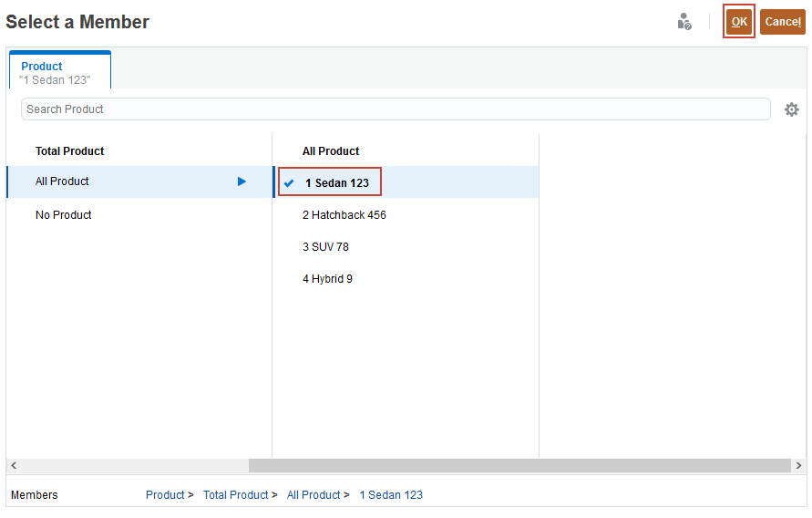Select the 4 Hybrid 9 member
Image resolution: width=812 pixels, height=518 pixels.
pyautogui.click(x=327, y=279)
